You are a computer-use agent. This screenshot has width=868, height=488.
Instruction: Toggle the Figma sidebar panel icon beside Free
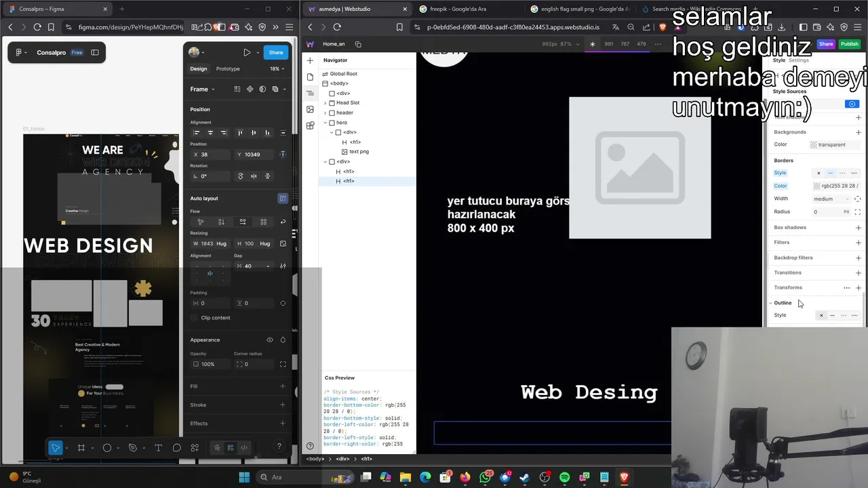tap(95, 52)
